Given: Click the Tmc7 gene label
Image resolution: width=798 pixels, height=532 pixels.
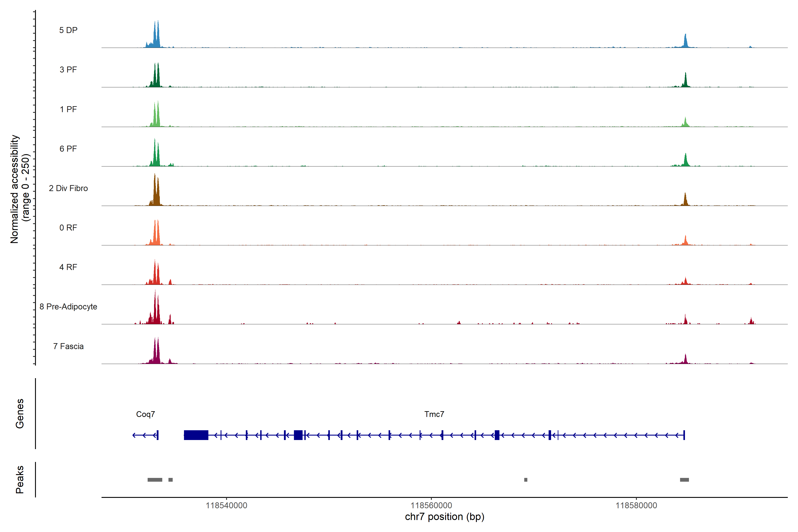Looking at the screenshot, I should (x=434, y=414).
